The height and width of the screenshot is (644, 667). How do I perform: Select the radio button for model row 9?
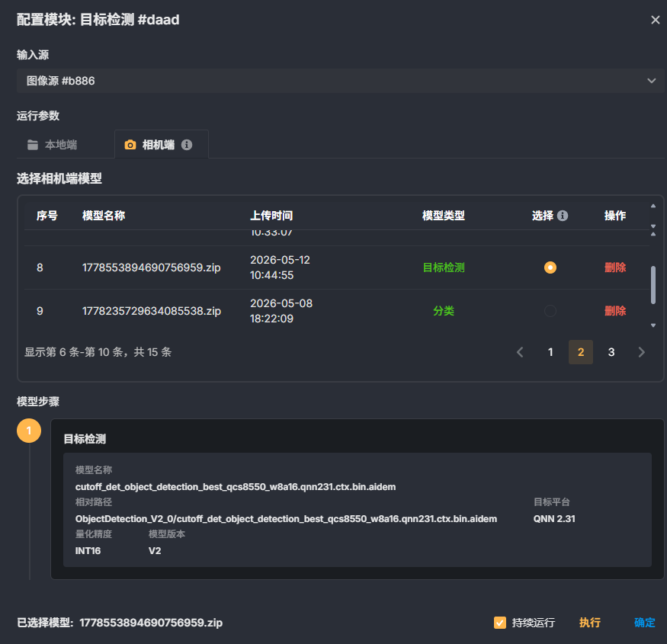[x=550, y=311]
